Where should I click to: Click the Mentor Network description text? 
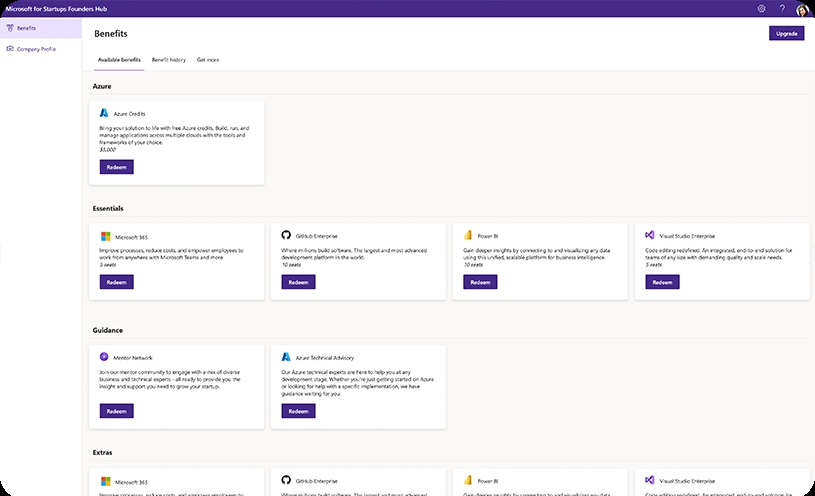pos(170,380)
